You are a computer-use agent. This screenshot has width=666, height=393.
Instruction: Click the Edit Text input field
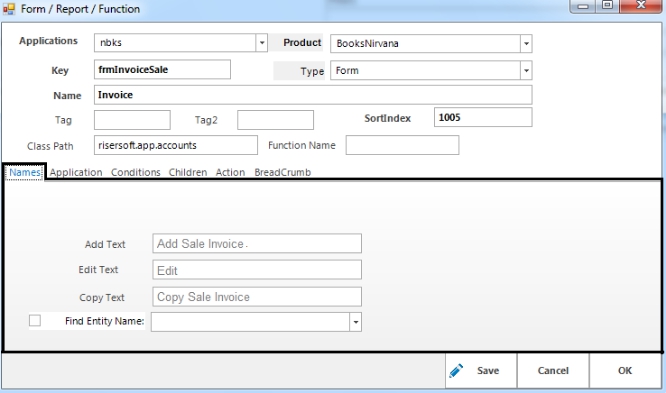(x=257, y=270)
